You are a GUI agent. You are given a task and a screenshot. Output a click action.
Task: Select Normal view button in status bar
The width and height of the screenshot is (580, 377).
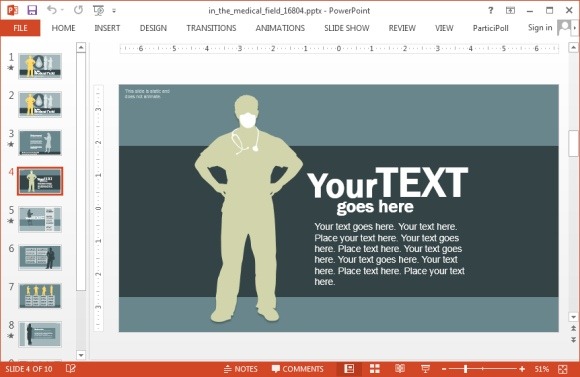click(349, 368)
